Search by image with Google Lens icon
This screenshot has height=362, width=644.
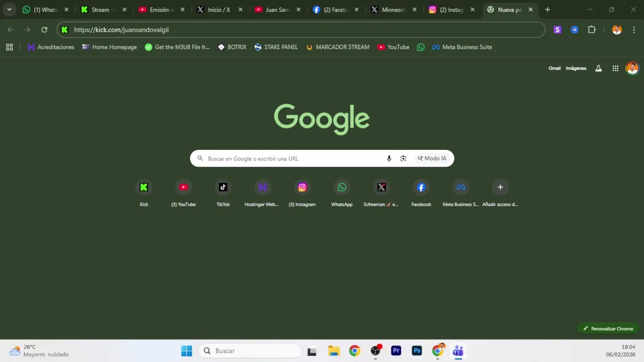pyautogui.click(x=403, y=158)
